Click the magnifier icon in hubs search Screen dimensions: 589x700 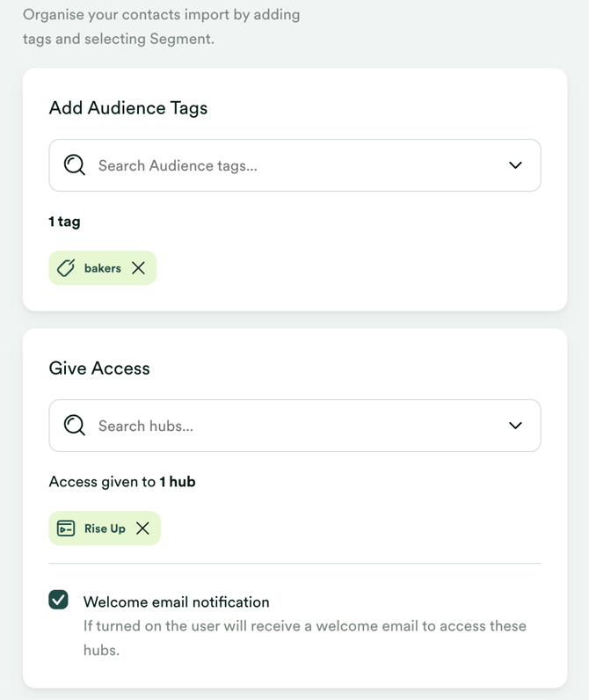[74, 426]
